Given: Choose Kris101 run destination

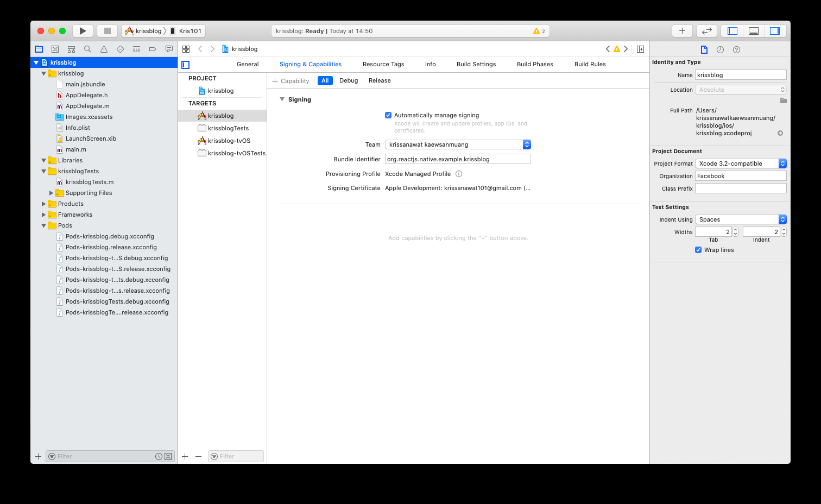Looking at the screenshot, I should [186, 31].
